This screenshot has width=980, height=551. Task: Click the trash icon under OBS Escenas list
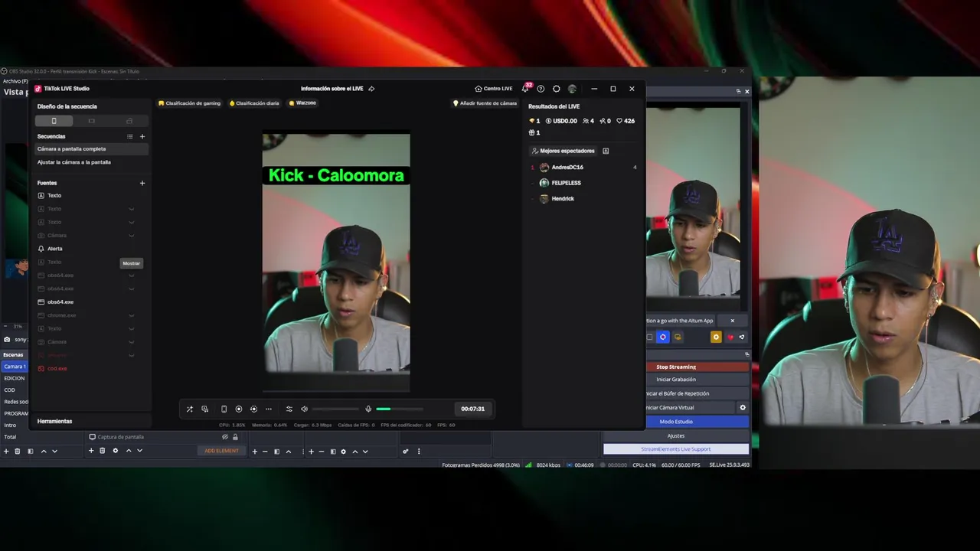18,452
